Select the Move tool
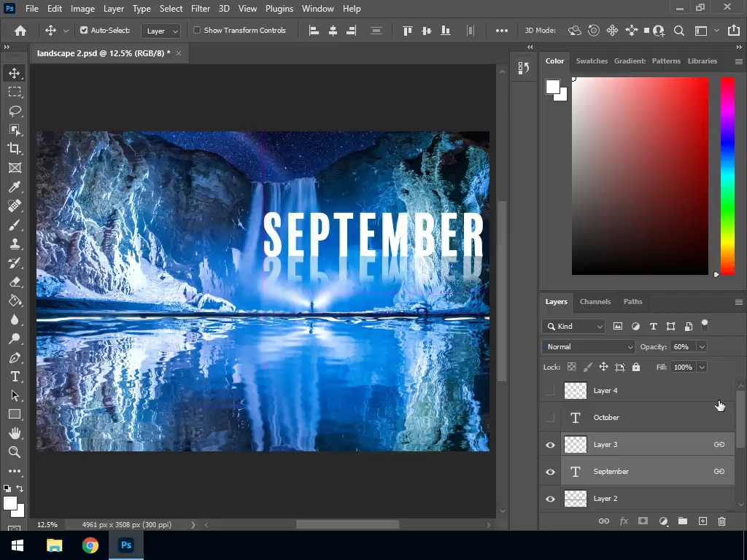The image size is (747, 560). (x=15, y=73)
